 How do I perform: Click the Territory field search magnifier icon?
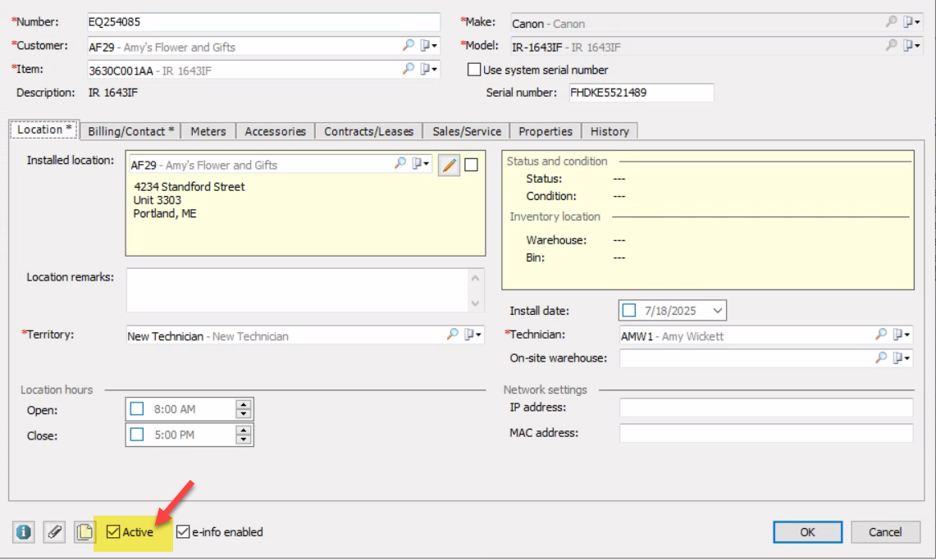point(453,335)
